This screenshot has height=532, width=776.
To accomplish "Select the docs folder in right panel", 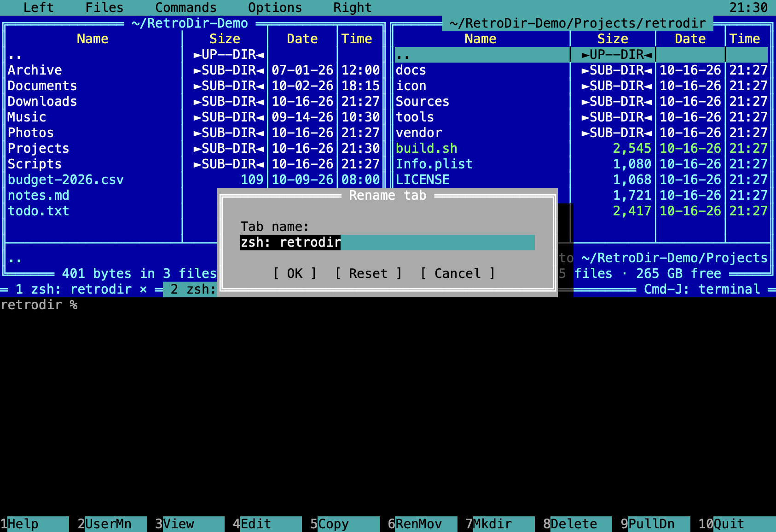I will click(582, 70).
